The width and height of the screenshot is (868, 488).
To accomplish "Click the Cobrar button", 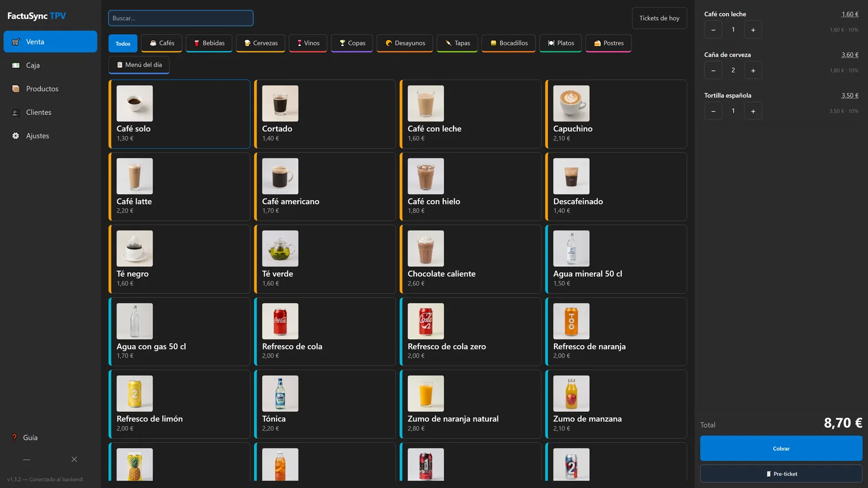I will (781, 448).
